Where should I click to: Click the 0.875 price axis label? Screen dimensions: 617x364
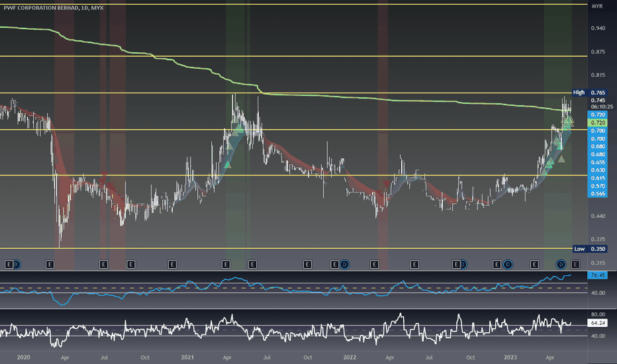tap(598, 52)
